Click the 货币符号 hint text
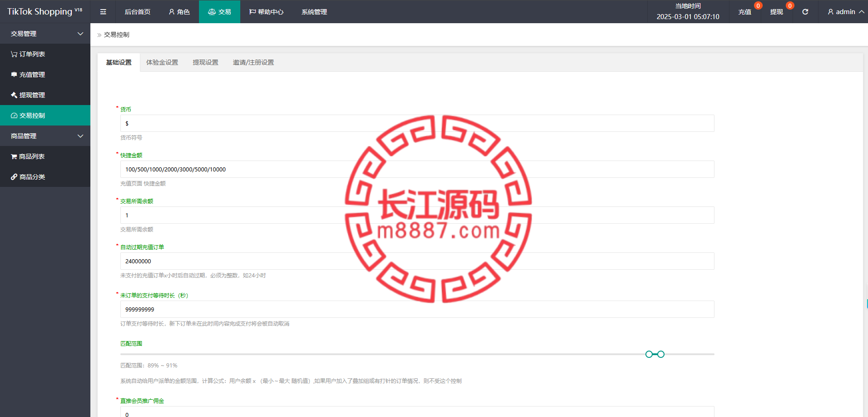 click(131, 138)
